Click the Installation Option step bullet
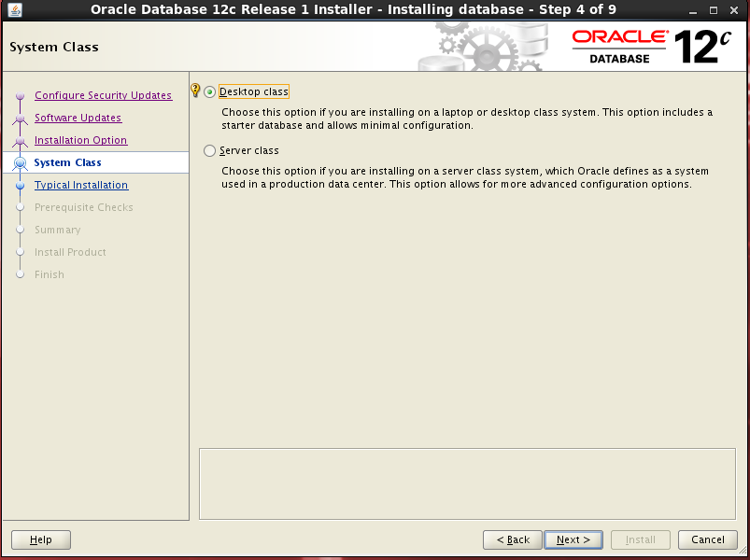The image size is (750, 560). [21, 141]
